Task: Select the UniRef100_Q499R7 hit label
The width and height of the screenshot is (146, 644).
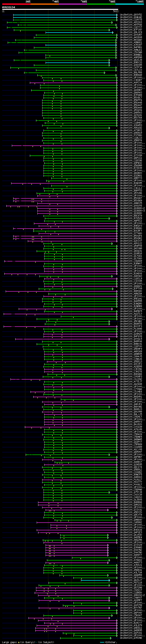Action: (131, 90)
